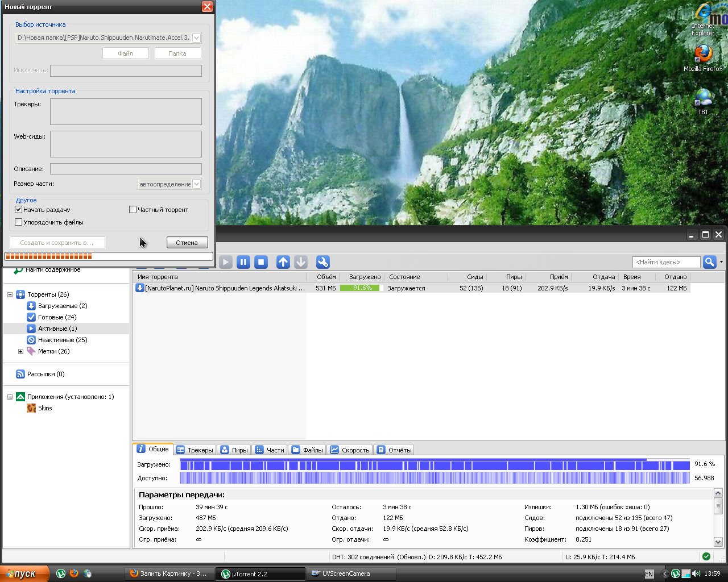728x582 pixels.
Task: Click the Stop torrent toolbar icon
Action: coord(261,262)
